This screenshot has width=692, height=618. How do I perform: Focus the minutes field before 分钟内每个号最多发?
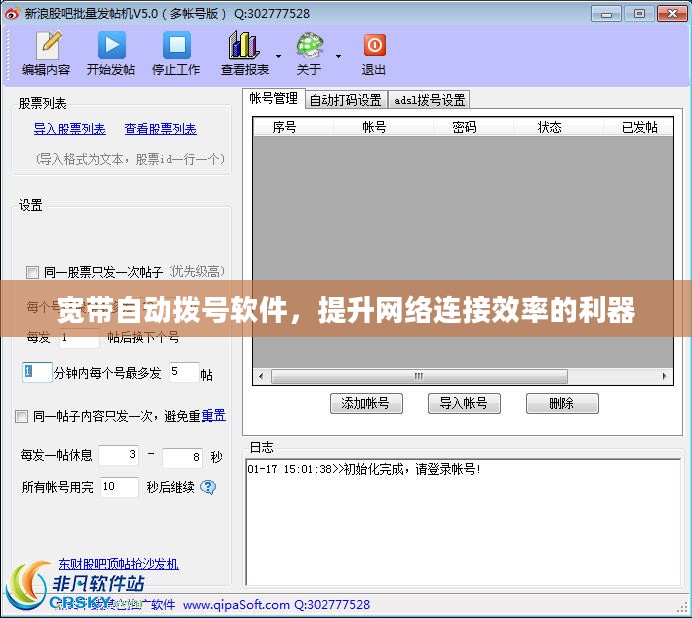[x=37, y=373]
